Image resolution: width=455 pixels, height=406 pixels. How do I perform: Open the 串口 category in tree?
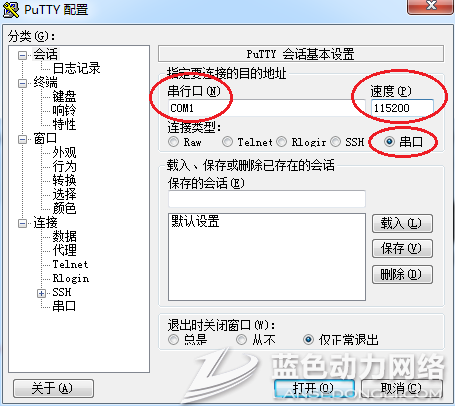(x=64, y=306)
